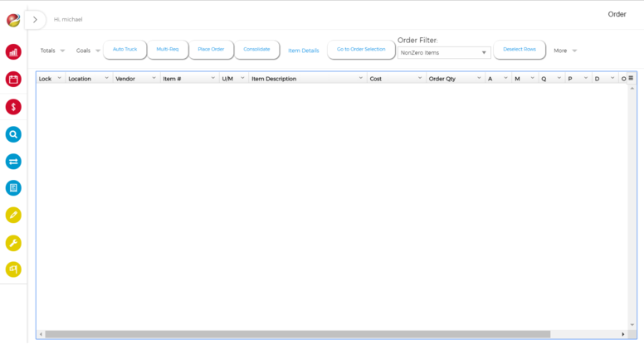The width and height of the screenshot is (644, 349).
Task: Open the red dollar sign icon
Action: click(x=13, y=107)
